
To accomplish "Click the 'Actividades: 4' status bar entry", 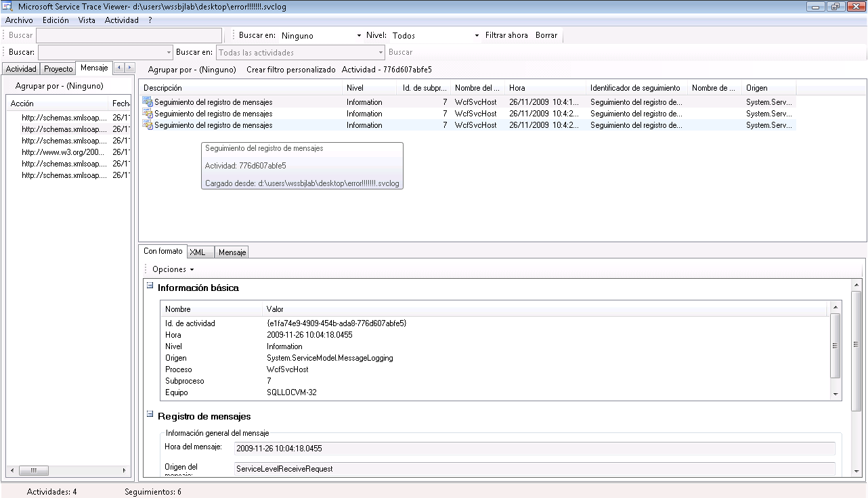I will (51, 492).
